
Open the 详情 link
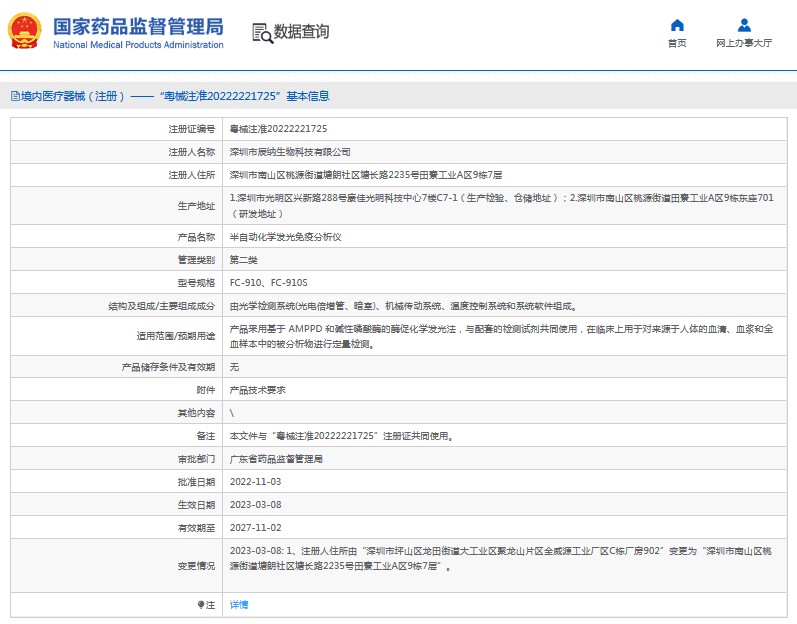pyautogui.click(x=239, y=605)
